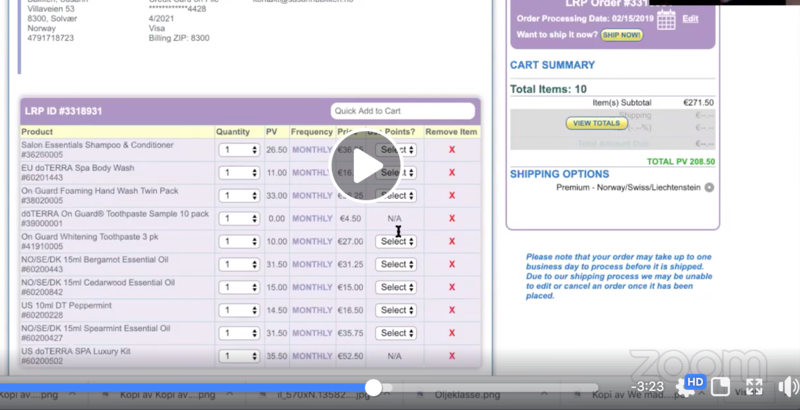Click MONTHLY frequency for Bergamot Essential Oil
Image resolution: width=800 pixels, height=410 pixels.
(312, 264)
